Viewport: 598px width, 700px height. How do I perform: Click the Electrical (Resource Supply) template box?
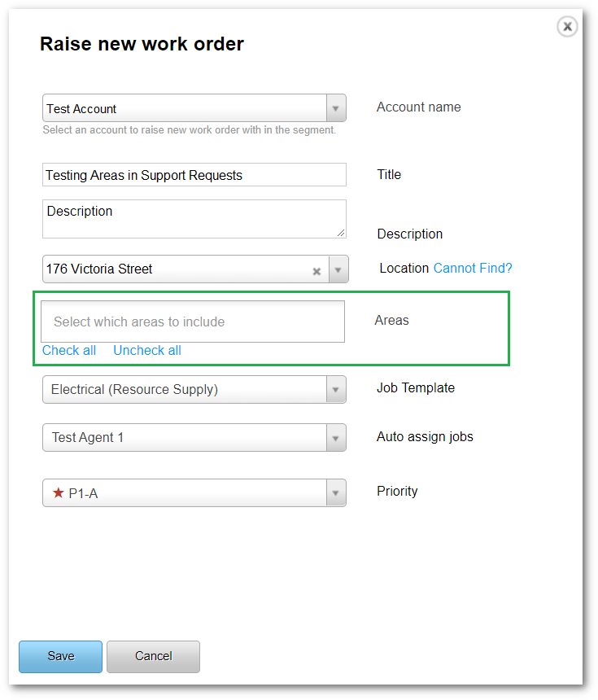[184, 389]
